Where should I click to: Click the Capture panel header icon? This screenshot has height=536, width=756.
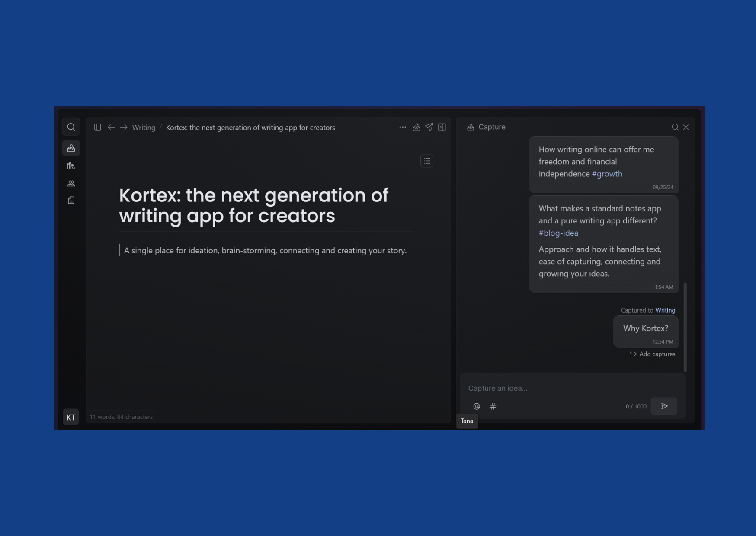(471, 127)
